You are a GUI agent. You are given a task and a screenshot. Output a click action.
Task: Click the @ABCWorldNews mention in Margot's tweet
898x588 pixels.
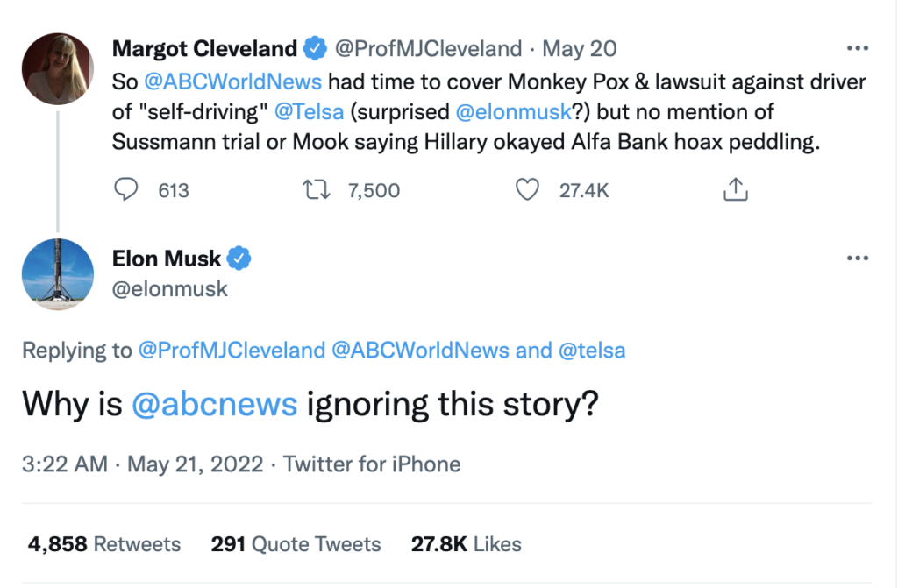pyautogui.click(x=233, y=81)
